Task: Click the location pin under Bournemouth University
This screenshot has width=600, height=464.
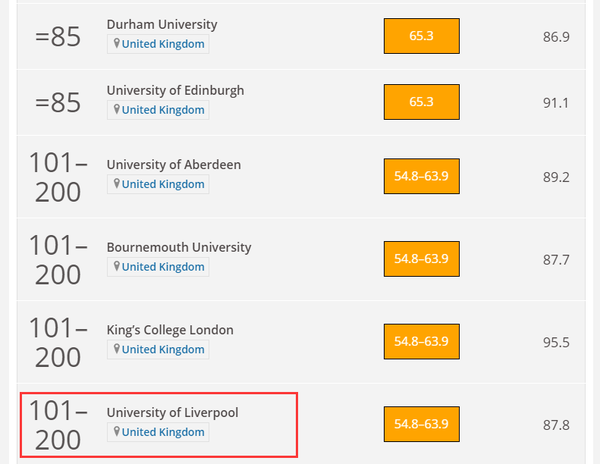Action: tap(117, 266)
